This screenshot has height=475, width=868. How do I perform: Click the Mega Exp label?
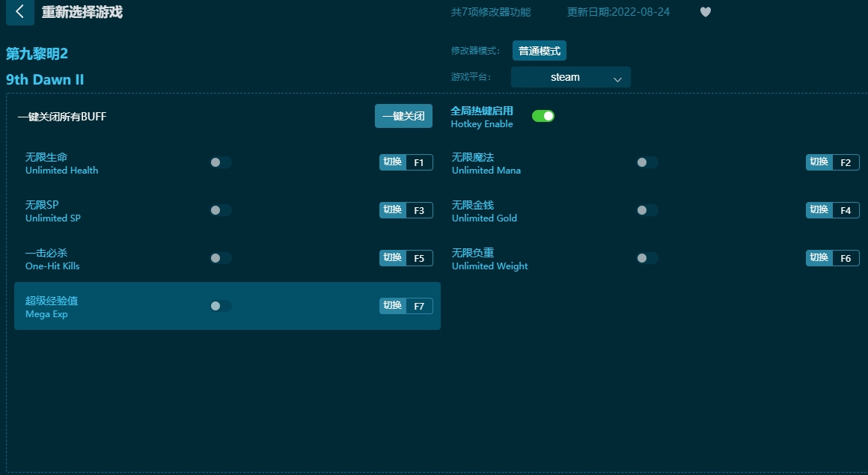pos(46,314)
